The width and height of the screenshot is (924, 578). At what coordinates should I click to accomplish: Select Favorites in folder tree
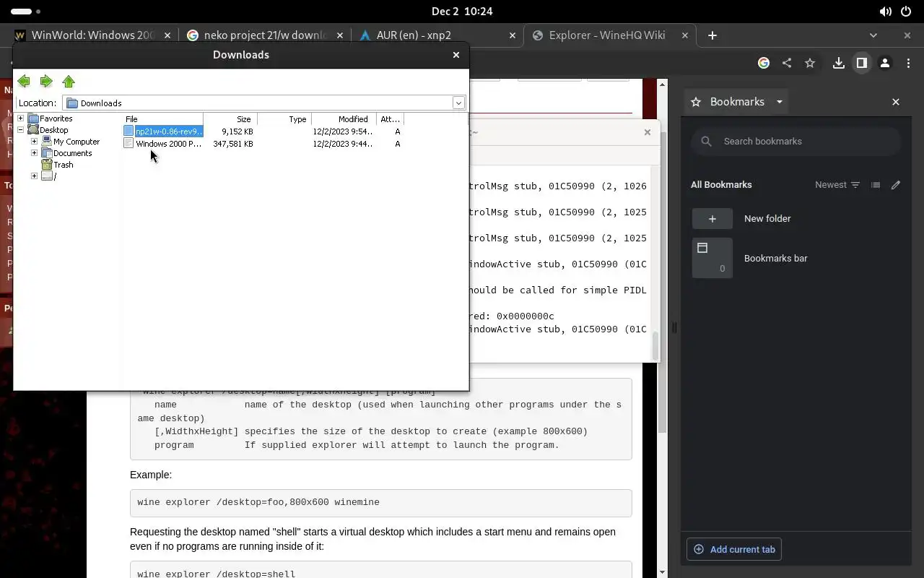56,118
